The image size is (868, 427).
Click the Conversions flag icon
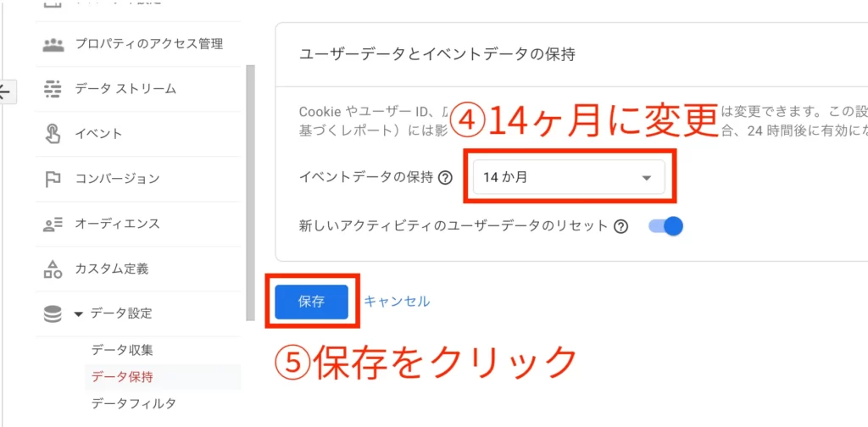click(53, 180)
